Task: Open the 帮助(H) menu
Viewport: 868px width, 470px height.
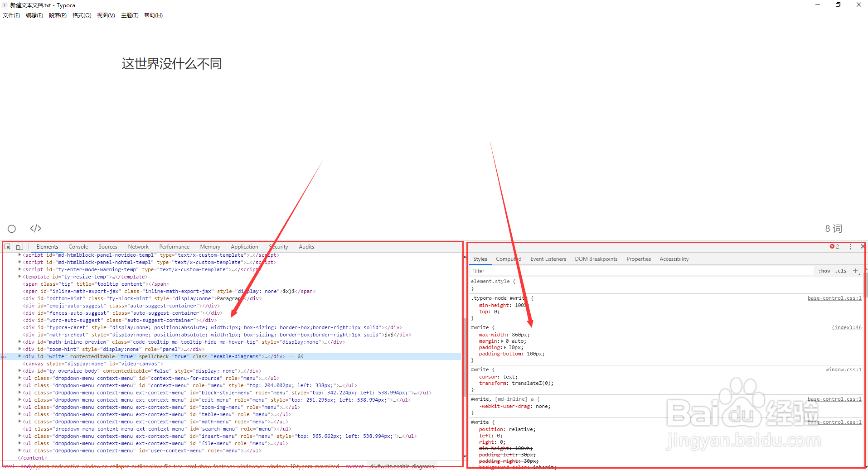Action: 153,15
